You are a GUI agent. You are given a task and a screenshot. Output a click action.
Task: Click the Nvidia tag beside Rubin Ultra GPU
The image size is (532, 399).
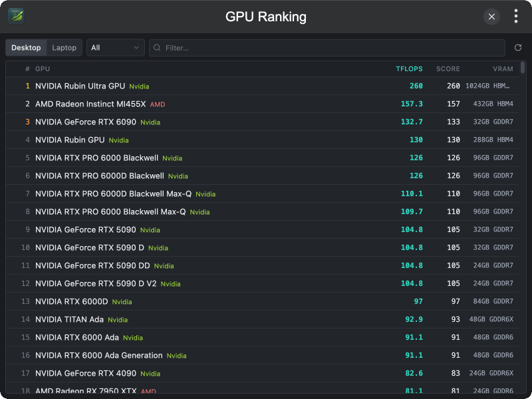[139, 86]
